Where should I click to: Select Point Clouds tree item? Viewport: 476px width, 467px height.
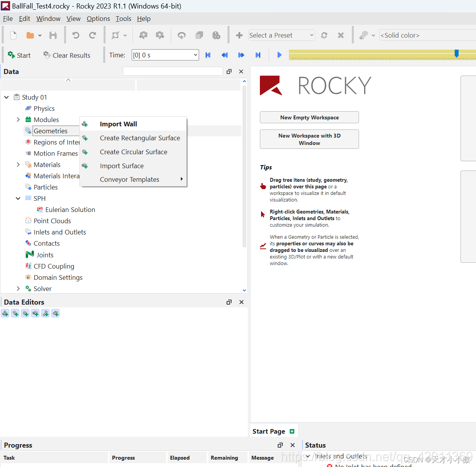pyautogui.click(x=52, y=221)
